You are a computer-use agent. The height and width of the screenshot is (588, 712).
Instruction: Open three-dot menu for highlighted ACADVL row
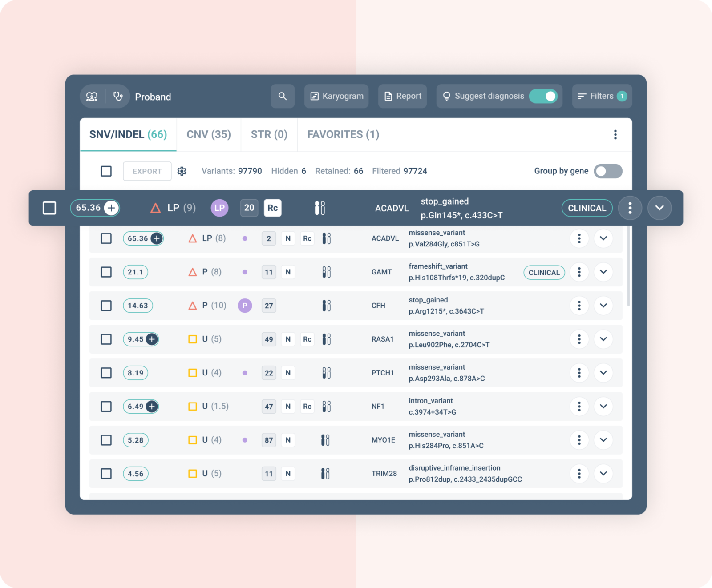pos(630,208)
